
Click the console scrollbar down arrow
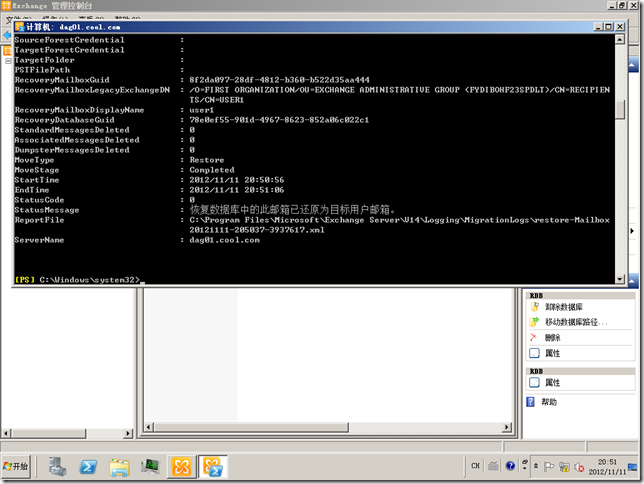tap(620, 279)
